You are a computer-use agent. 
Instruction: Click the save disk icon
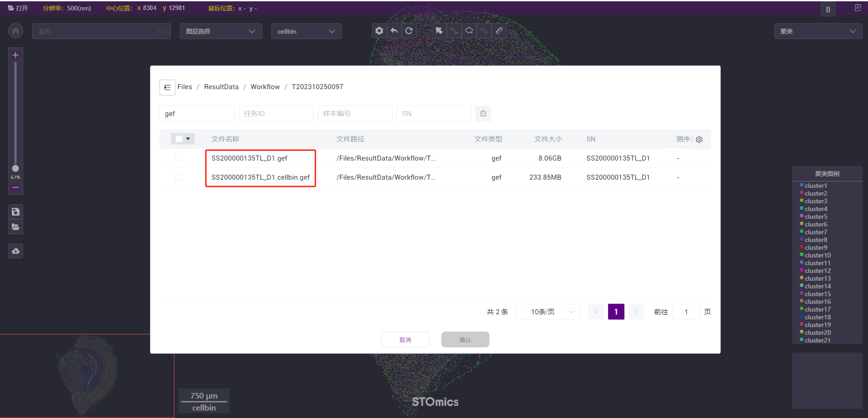pyautogui.click(x=15, y=212)
